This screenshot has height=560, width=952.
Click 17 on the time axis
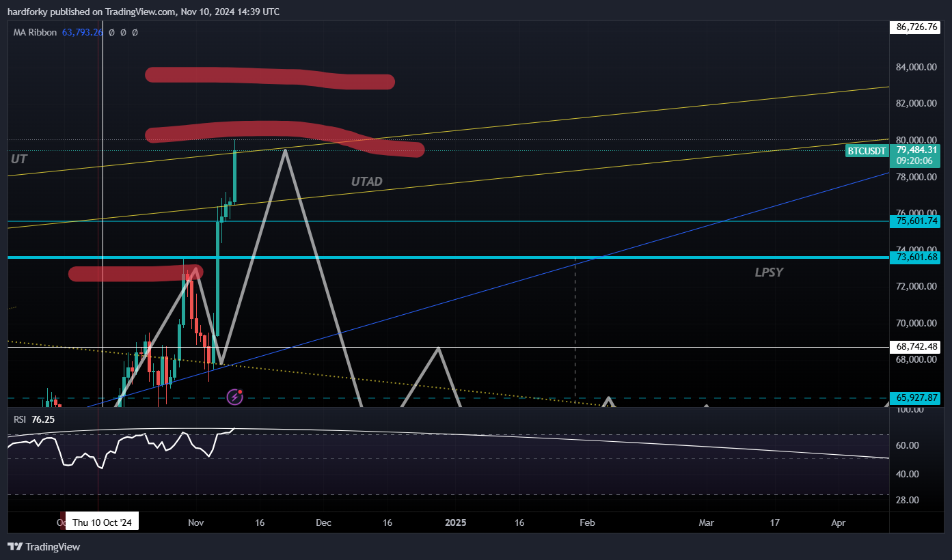tap(774, 522)
